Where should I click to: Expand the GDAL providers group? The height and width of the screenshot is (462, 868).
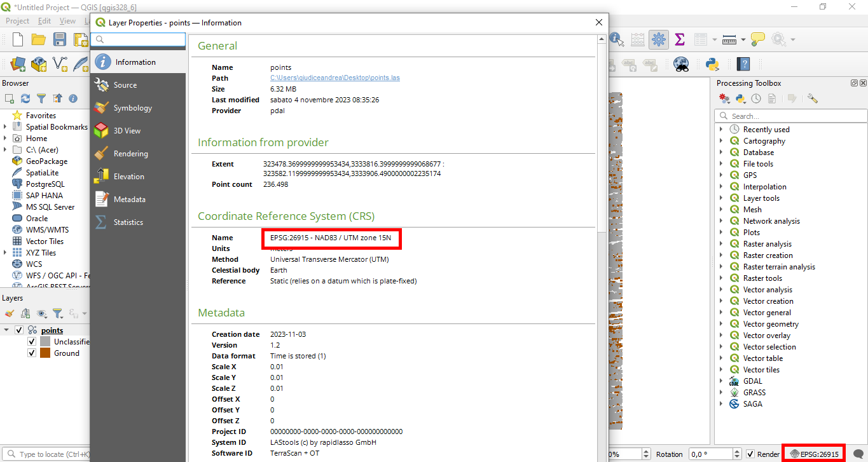(x=720, y=381)
